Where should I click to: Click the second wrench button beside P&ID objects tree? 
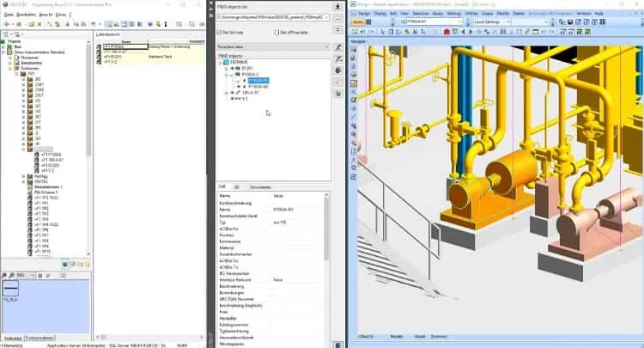click(x=338, y=59)
